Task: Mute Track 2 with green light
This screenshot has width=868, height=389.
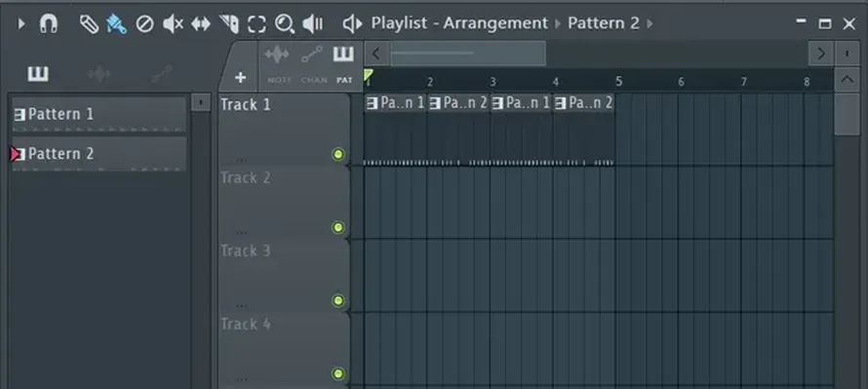Action: (337, 227)
